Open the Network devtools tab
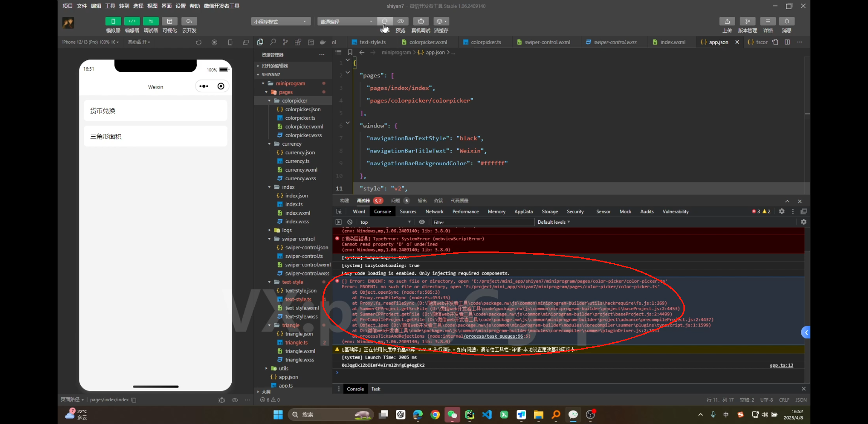Screen dimensions: 868x424 (434, 212)
